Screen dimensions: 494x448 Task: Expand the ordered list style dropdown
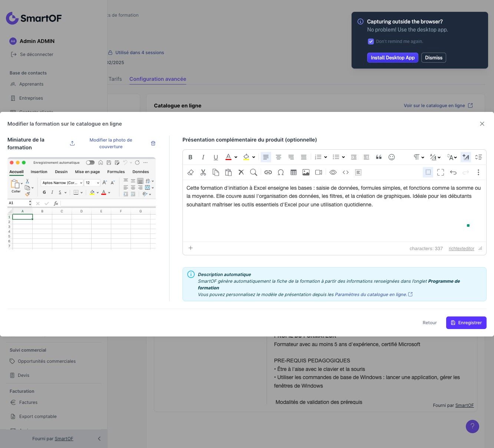coord(326,157)
